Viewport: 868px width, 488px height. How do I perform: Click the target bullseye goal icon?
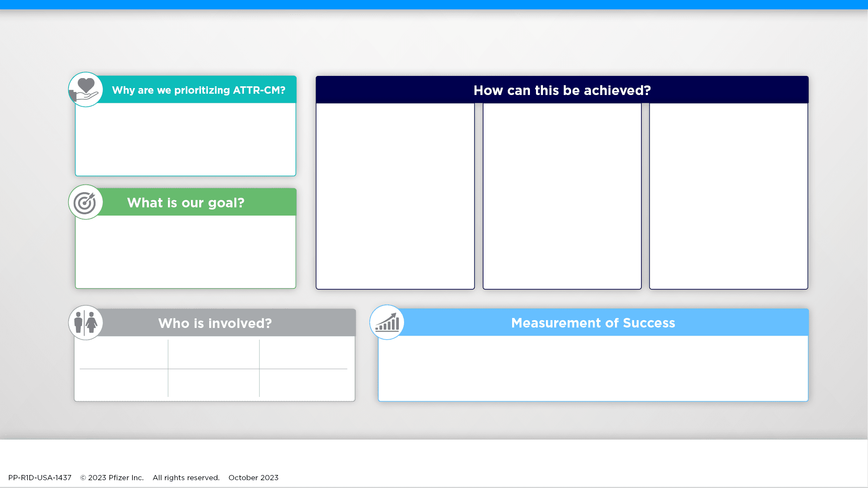85,202
